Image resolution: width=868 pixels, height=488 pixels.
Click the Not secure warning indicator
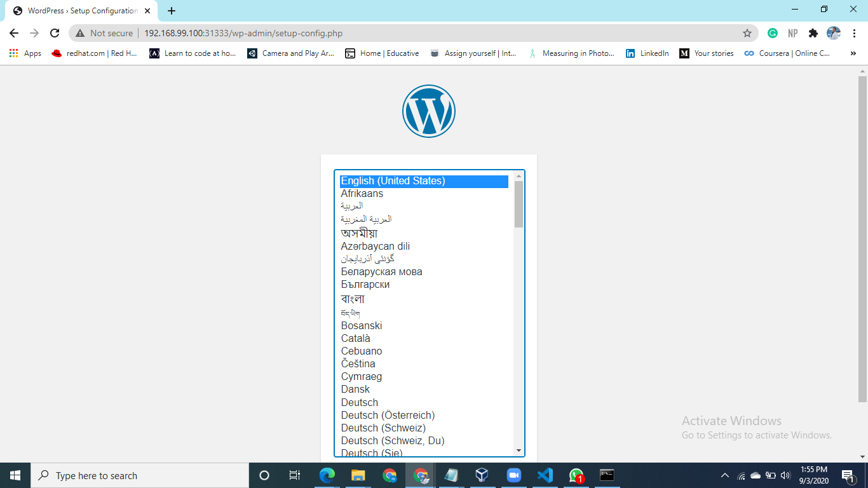(x=105, y=33)
